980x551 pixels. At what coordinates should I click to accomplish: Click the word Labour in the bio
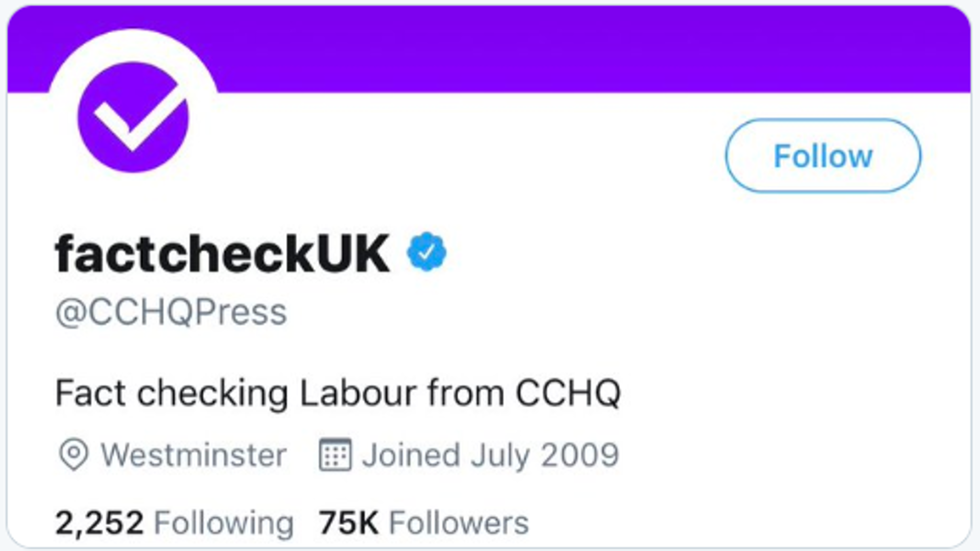coord(359,393)
